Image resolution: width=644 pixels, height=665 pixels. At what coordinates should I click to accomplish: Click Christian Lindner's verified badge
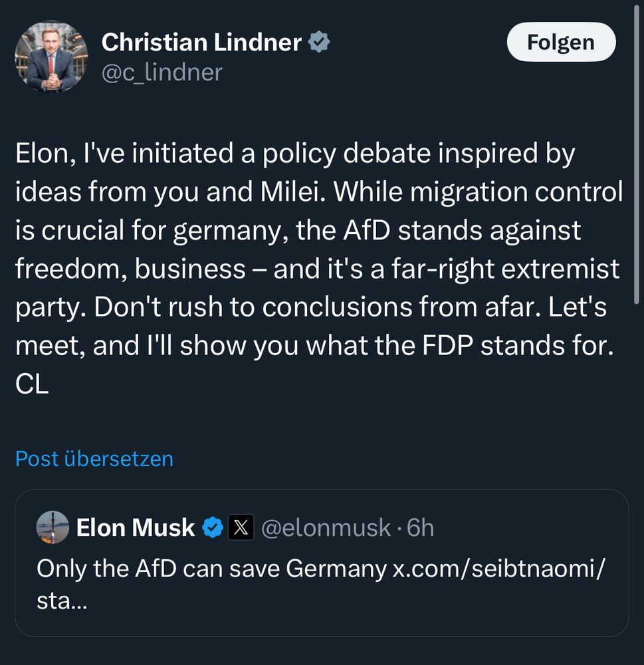(x=320, y=43)
